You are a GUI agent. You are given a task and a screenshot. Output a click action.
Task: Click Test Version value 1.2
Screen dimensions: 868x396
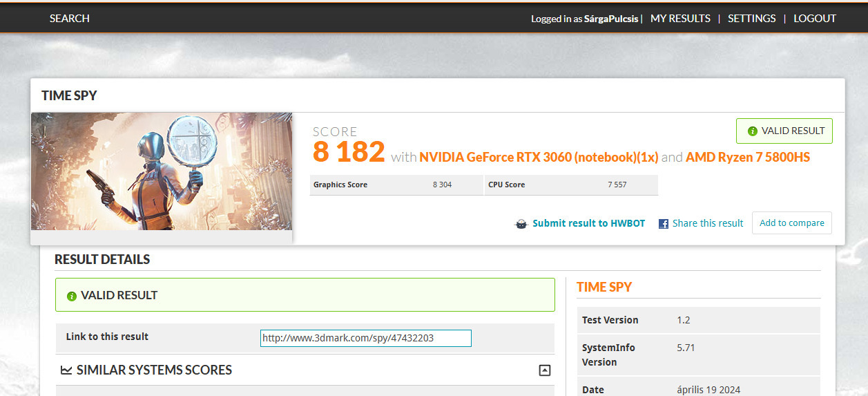tap(684, 320)
